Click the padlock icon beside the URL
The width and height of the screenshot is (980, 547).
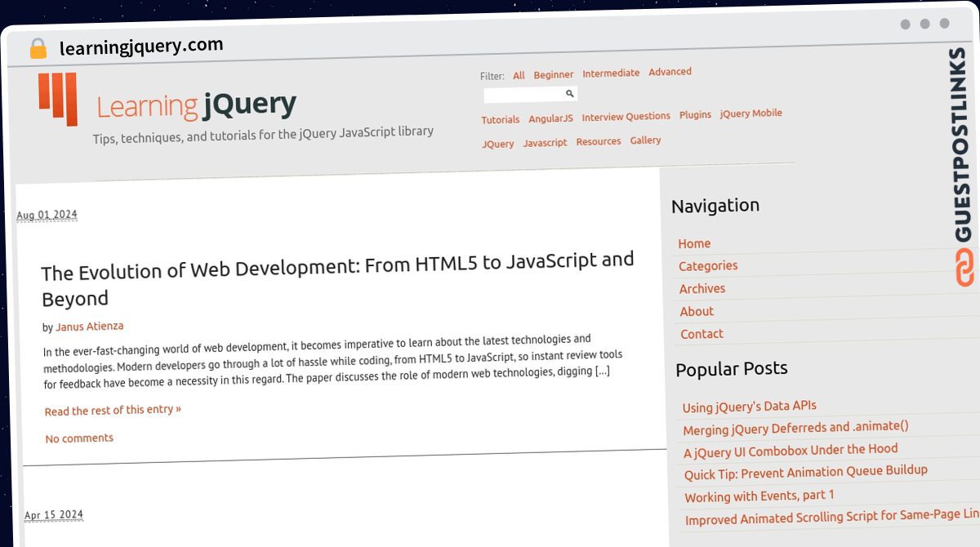click(38, 49)
